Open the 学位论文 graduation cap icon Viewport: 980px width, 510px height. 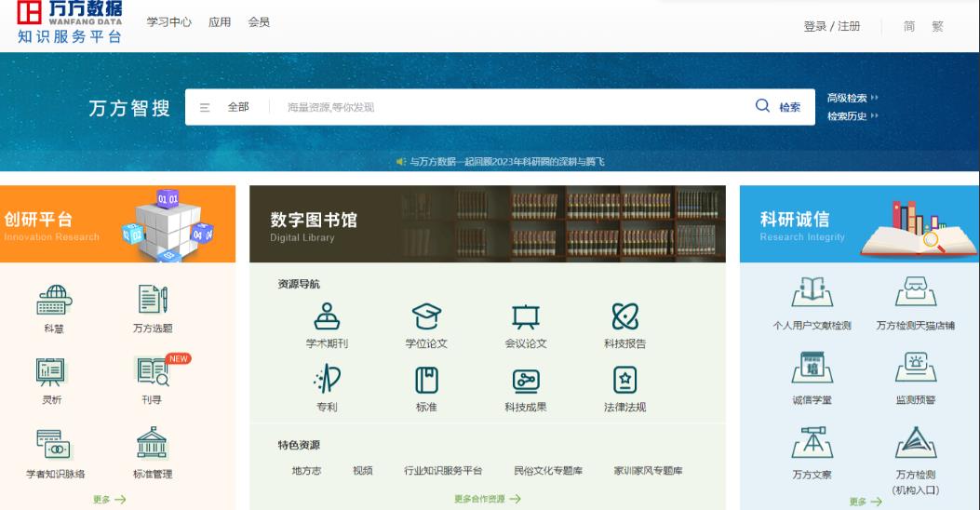(x=426, y=316)
